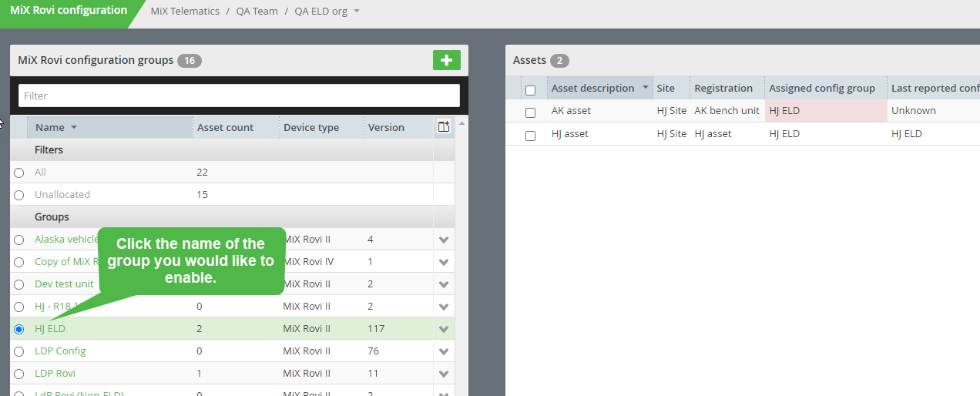Open the Name column sort dropdown arrow
The height and width of the screenshot is (396, 980).
coord(74,127)
